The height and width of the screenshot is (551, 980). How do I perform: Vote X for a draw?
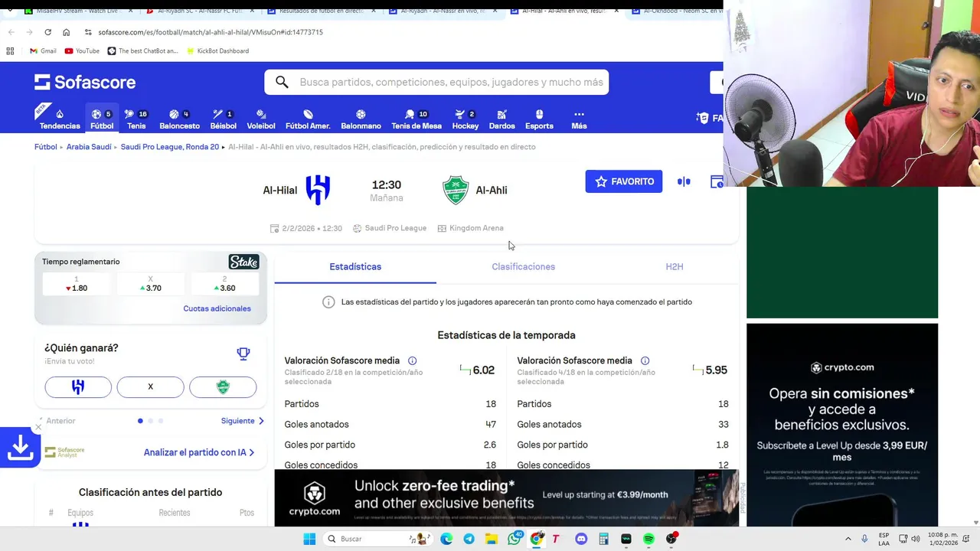[x=150, y=387]
